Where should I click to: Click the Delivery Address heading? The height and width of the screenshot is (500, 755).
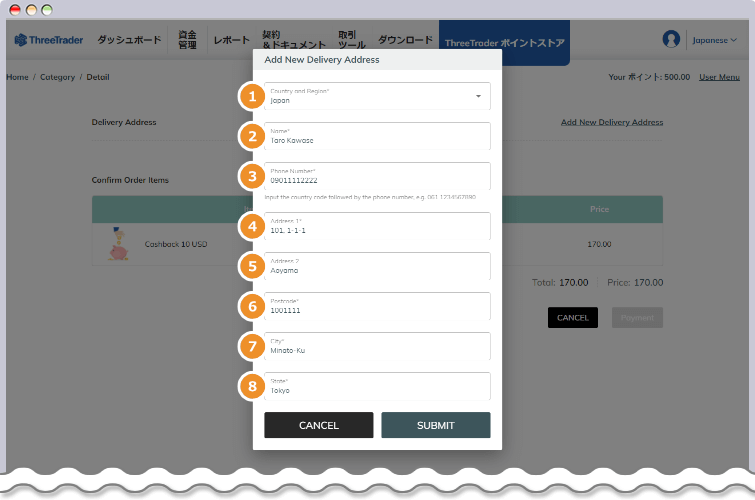point(124,122)
